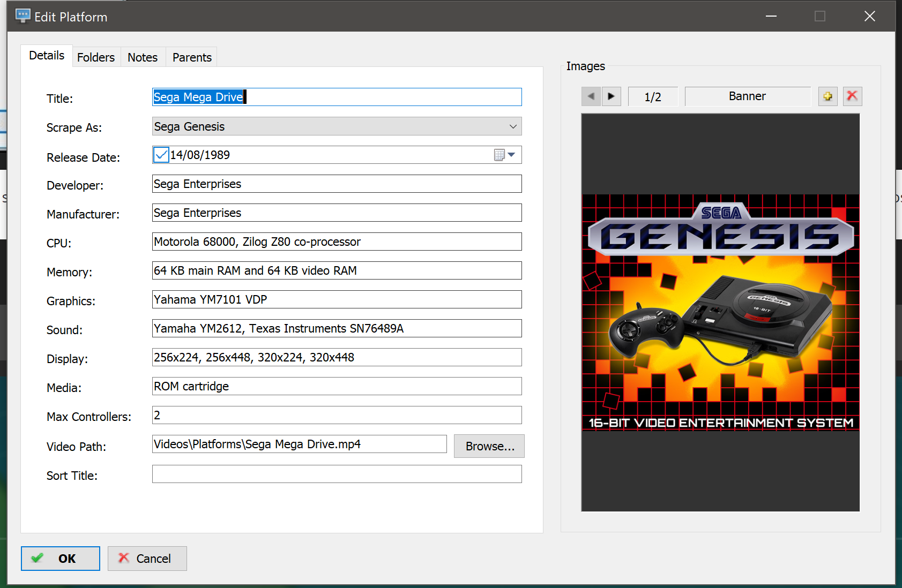Edit the Max Controllers field
Viewport: 902px width, 588px height.
(x=337, y=415)
